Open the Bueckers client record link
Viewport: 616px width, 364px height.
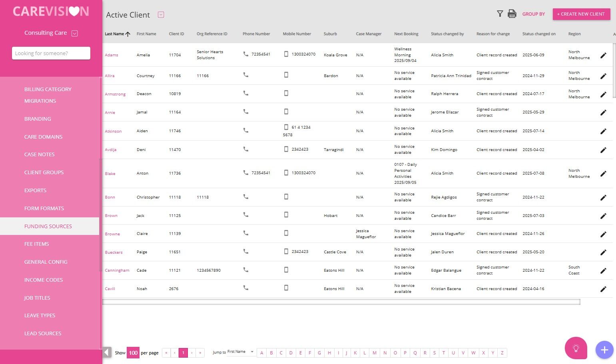click(114, 253)
